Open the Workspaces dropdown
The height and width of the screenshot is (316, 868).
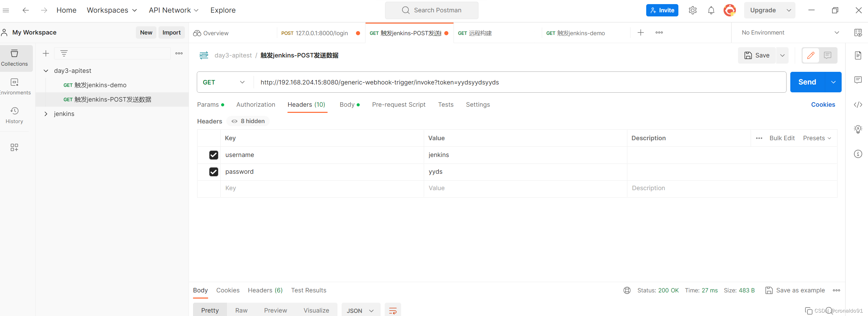(x=112, y=10)
